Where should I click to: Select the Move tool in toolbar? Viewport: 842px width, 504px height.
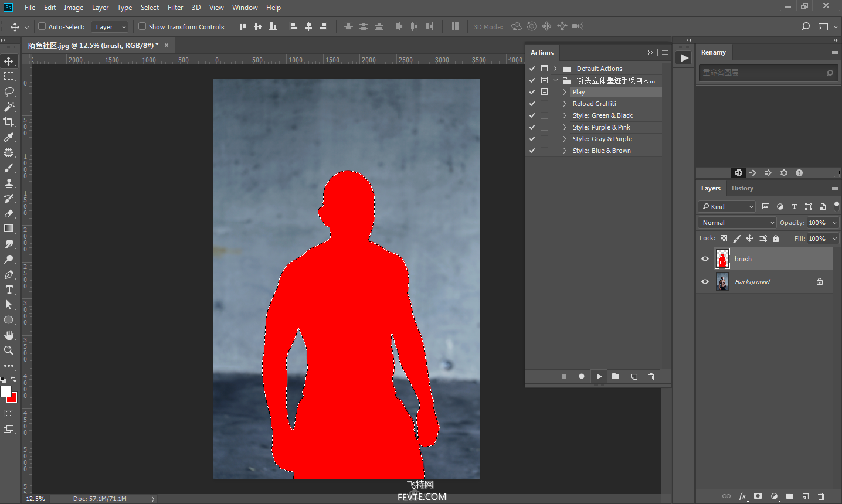[9, 61]
